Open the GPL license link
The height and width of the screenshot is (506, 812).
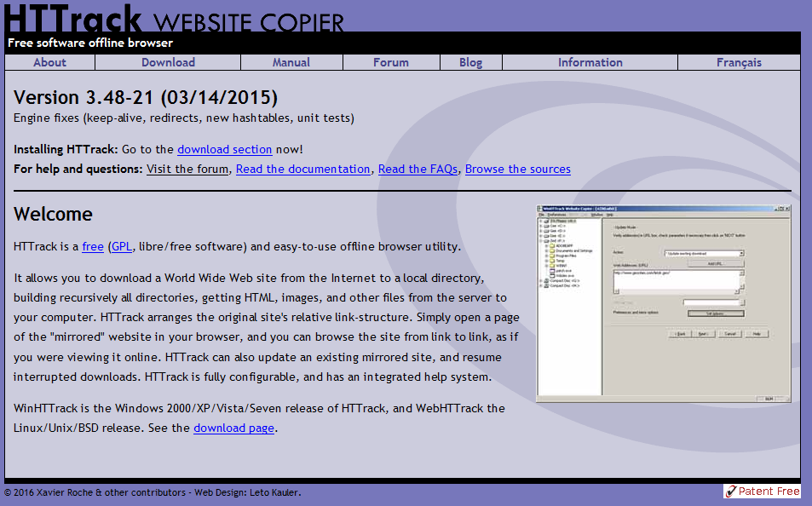[x=122, y=246]
